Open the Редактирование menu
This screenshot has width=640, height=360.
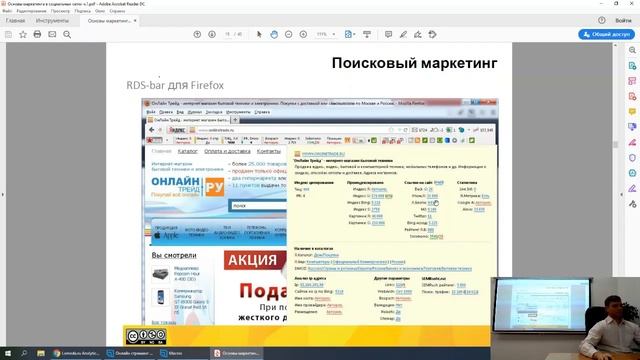(31, 11)
